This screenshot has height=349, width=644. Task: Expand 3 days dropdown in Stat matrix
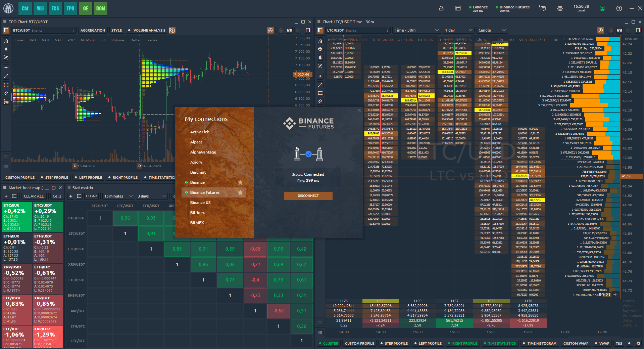[x=152, y=196]
